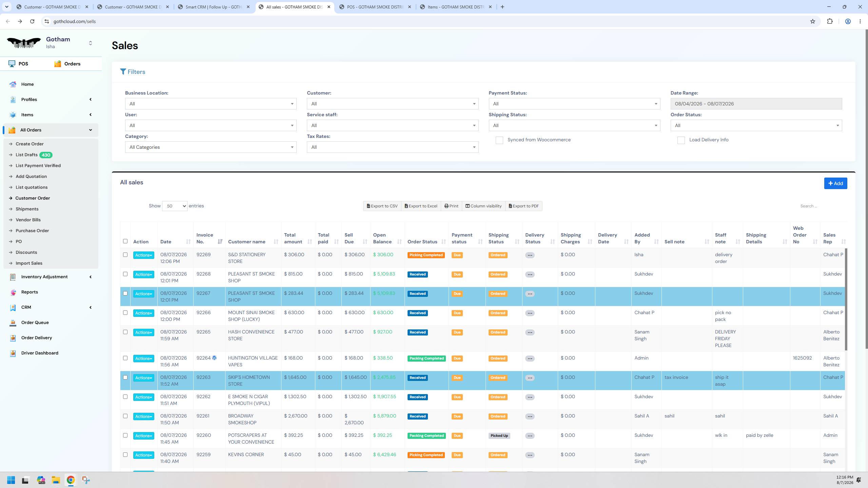The image size is (868, 488).
Task: Click the Reports icon in sidebar
Action: click(x=13, y=292)
